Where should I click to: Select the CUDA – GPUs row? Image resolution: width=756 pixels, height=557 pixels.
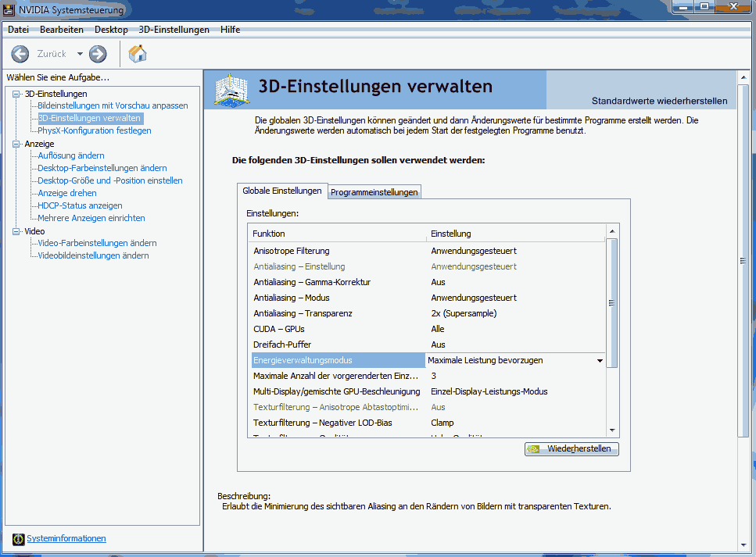[428, 329]
